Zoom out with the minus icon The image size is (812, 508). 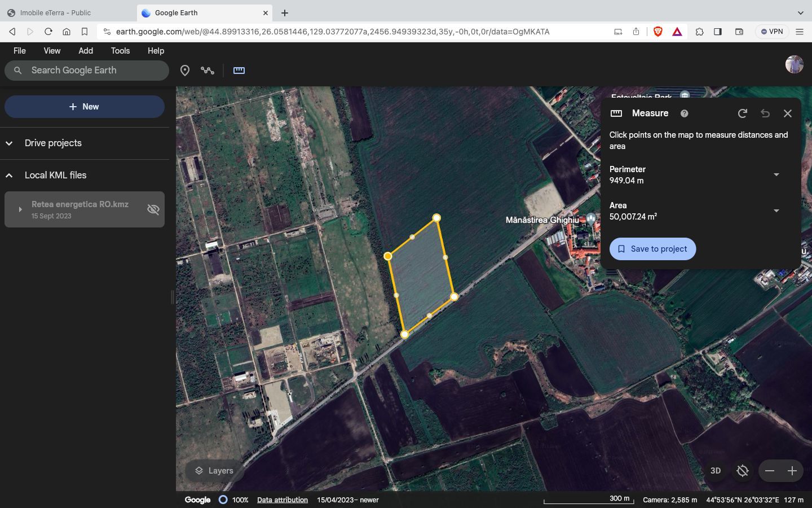tap(770, 471)
